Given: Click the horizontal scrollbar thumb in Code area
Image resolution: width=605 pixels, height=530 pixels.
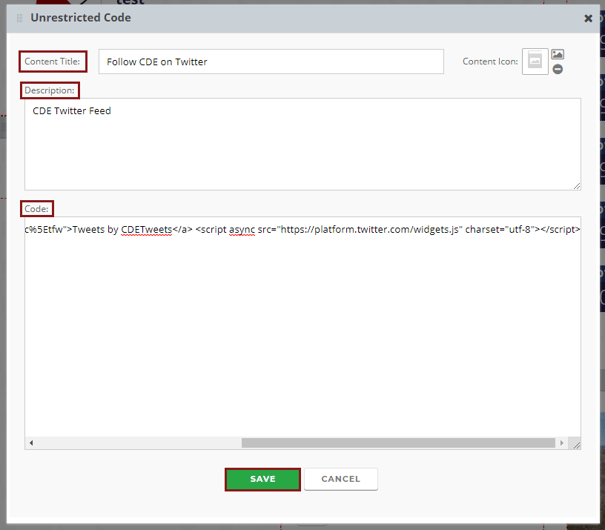Looking at the screenshot, I should coord(398,443).
